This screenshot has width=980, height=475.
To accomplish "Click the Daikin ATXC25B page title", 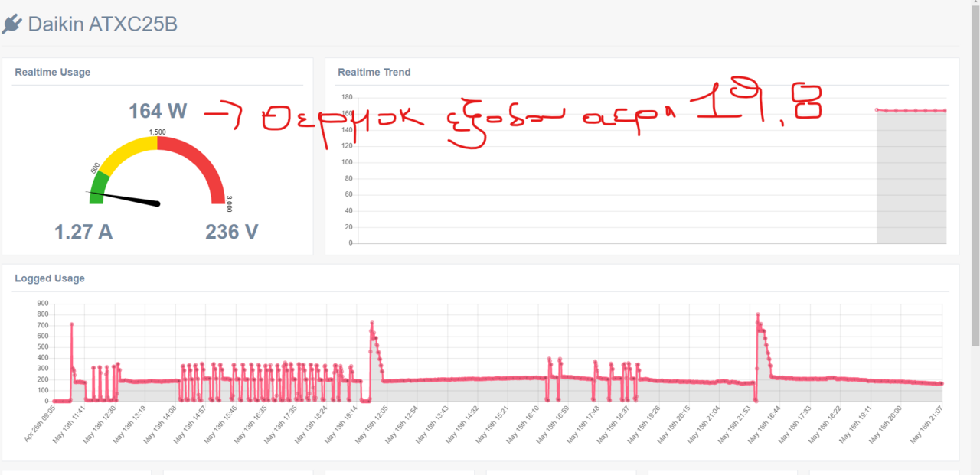I will coord(103,24).
